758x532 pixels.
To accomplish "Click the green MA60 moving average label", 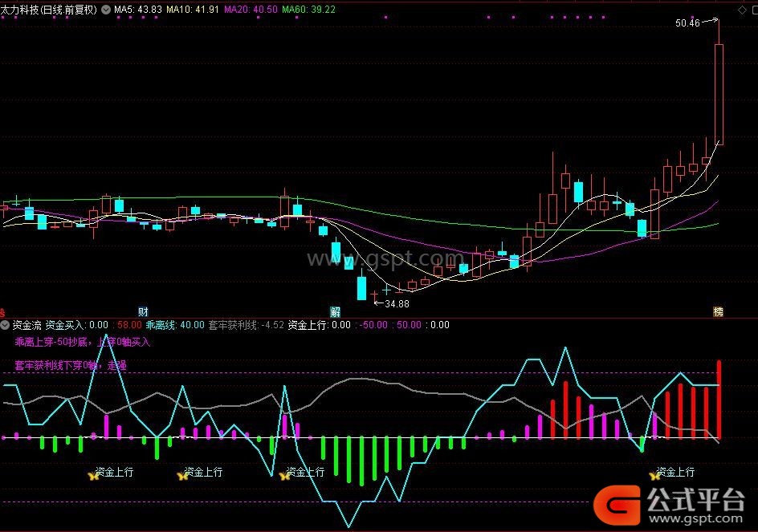I will (x=308, y=10).
